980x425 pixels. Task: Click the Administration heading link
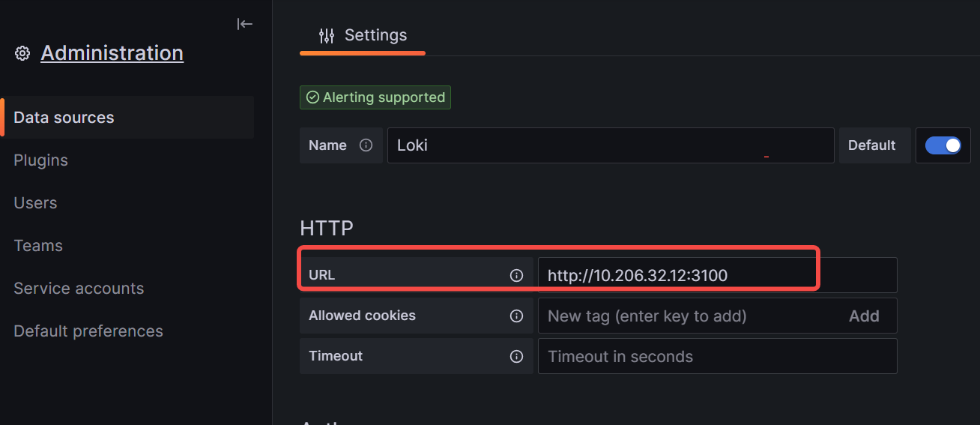112,53
